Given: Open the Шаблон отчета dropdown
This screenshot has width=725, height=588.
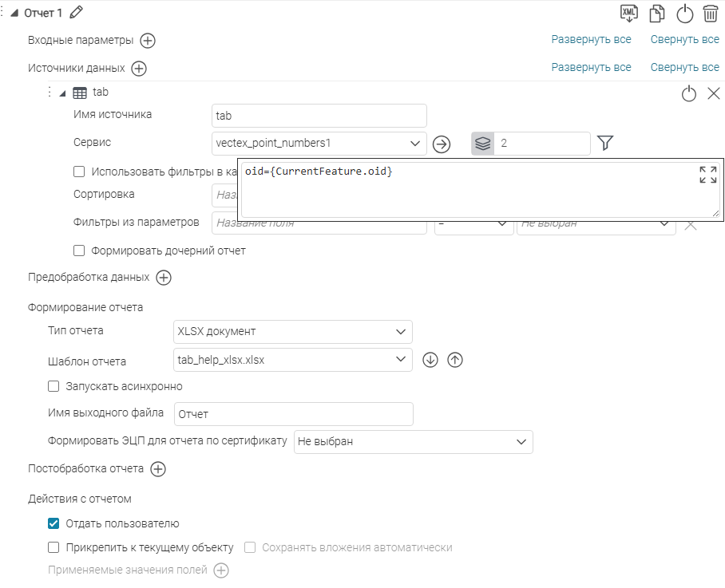Looking at the screenshot, I should pyautogui.click(x=292, y=360).
